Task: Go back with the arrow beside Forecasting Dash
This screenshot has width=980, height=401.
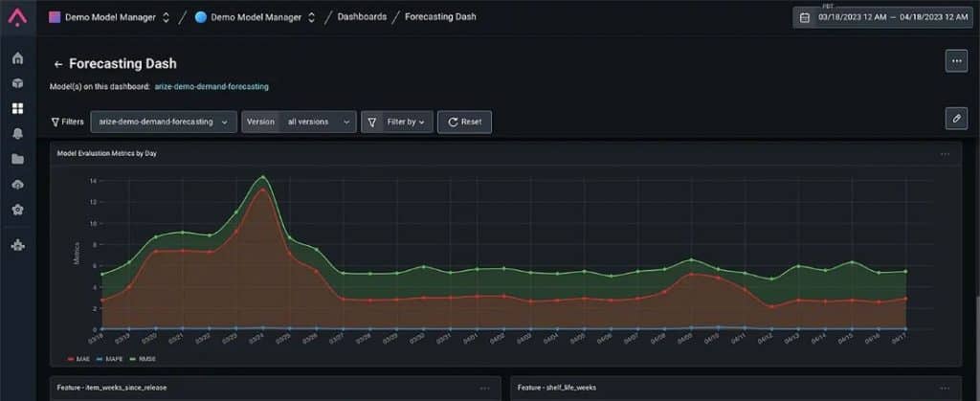Action: (x=58, y=64)
